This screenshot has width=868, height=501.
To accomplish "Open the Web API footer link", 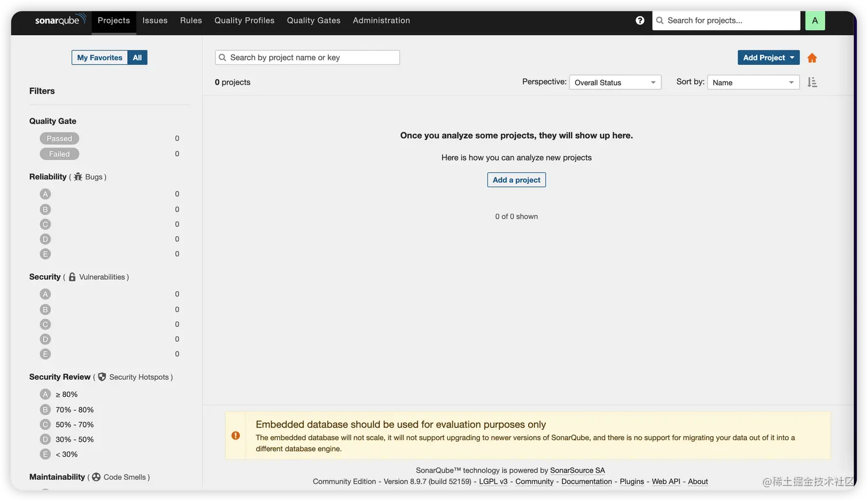I will tap(666, 481).
